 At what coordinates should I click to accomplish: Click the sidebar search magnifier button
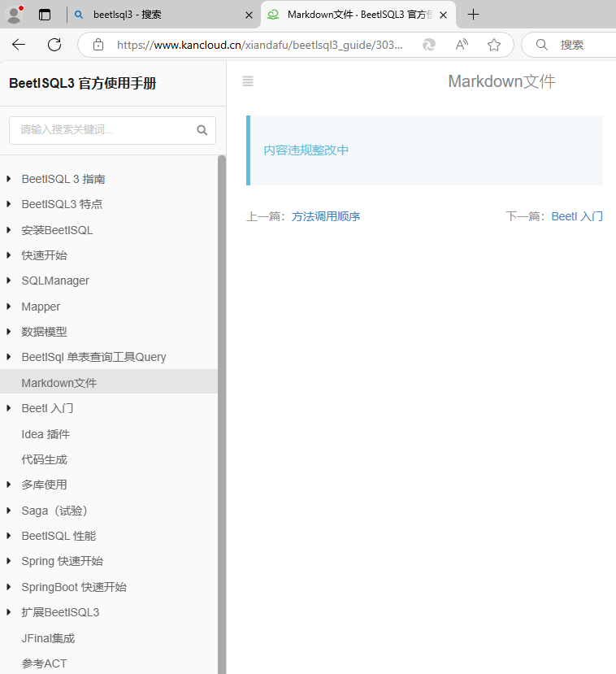tap(202, 130)
